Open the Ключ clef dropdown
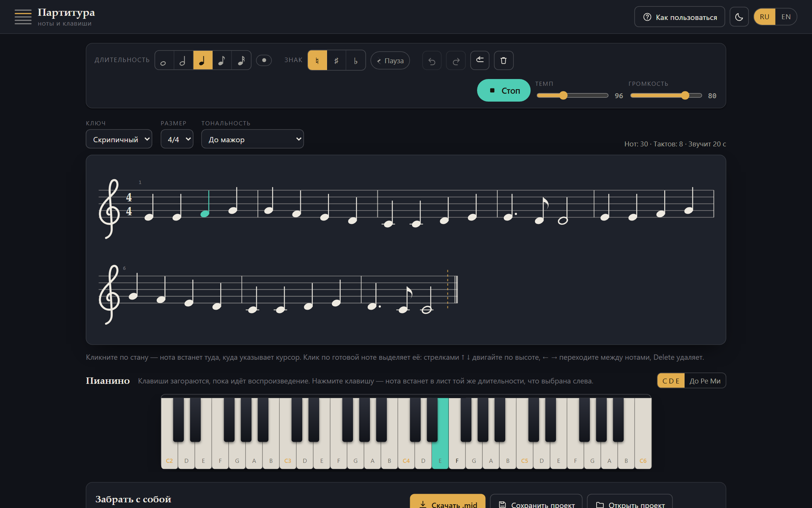812x508 pixels. point(119,139)
